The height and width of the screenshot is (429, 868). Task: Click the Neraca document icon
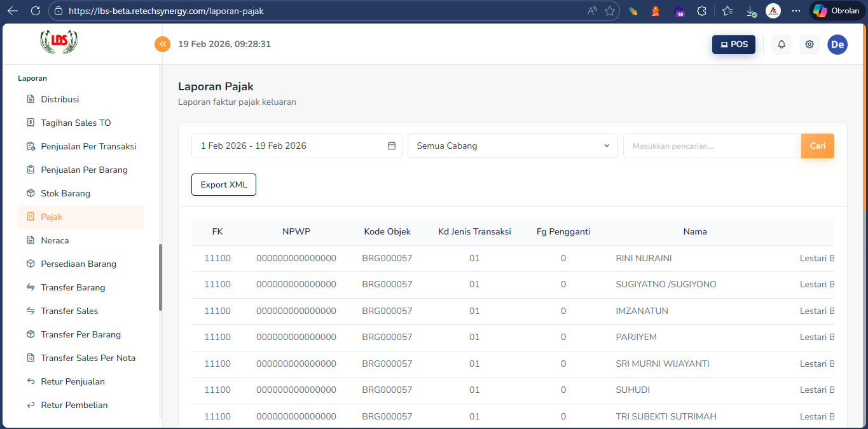pyautogui.click(x=31, y=240)
